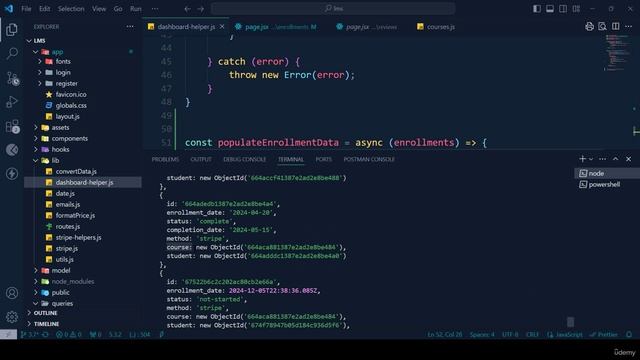Maximize the panel with the up chevron
This screenshot has width=640, height=360.
[x=616, y=159]
